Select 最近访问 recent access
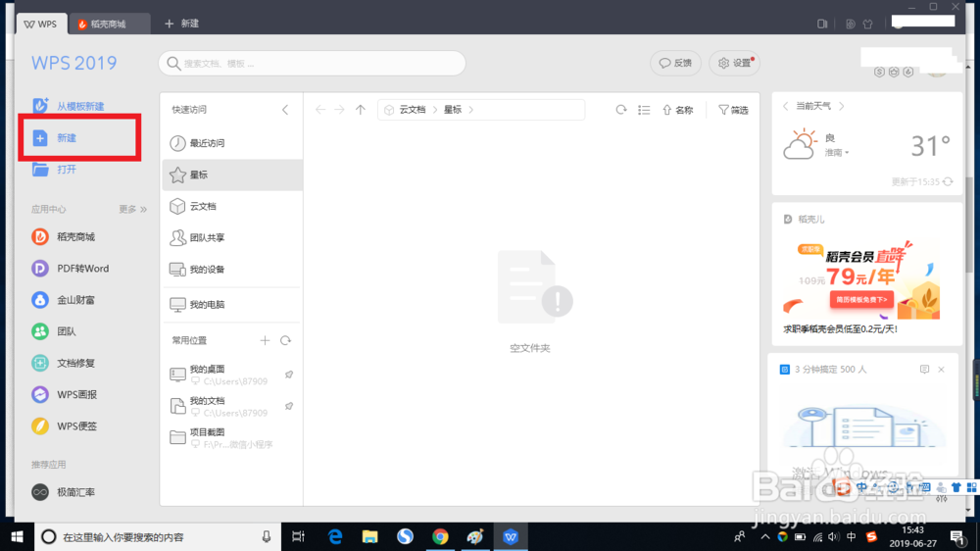Viewport: 980px width, 551px height. pyautogui.click(x=232, y=143)
